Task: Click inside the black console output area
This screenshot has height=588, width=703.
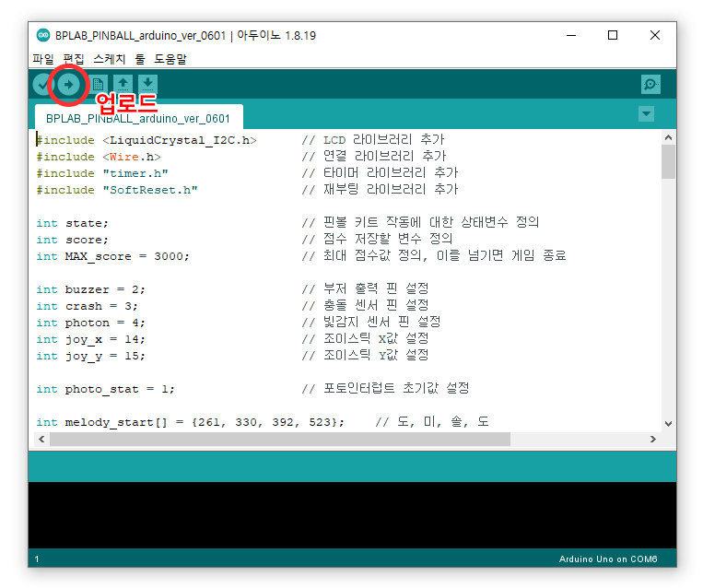Action: point(352,515)
